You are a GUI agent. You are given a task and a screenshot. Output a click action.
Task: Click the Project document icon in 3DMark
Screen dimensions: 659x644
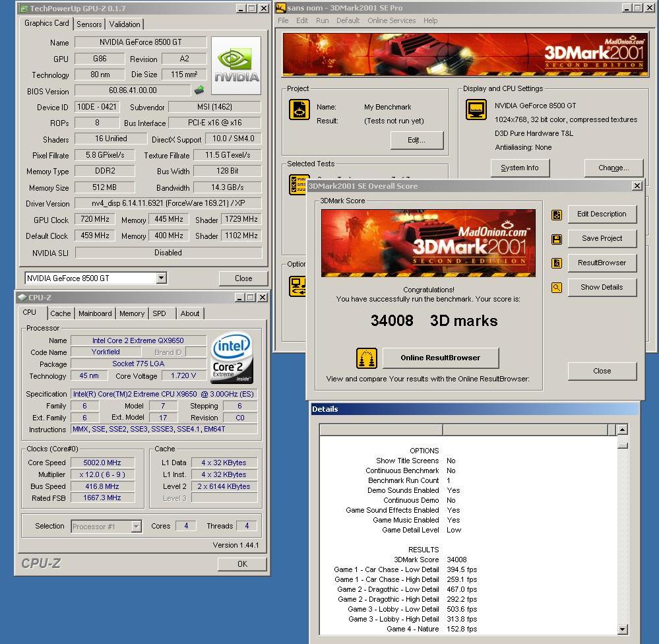coord(299,110)
